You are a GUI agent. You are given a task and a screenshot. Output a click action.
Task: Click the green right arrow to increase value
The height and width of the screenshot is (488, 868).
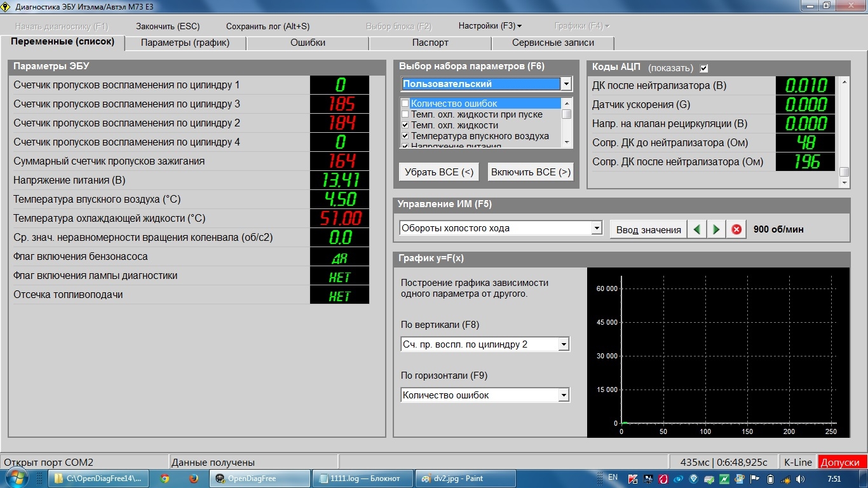point(717,229)
